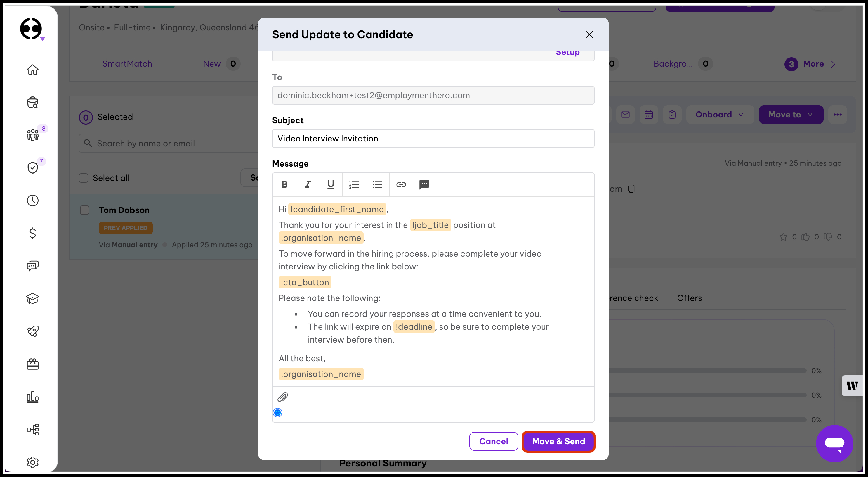Click into the Subject field
The image size is (868, 477).
(433, 139)
